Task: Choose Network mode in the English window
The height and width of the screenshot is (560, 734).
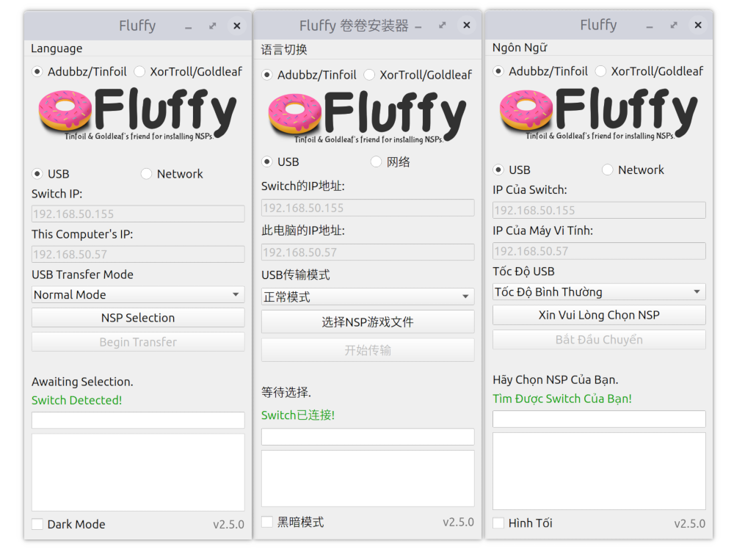Action: point(172,174)
